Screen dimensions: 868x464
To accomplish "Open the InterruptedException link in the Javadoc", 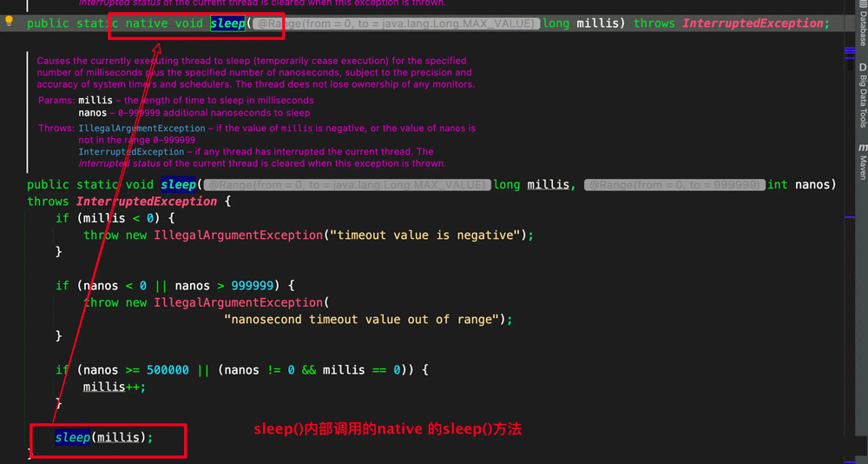I will (131, 151).
